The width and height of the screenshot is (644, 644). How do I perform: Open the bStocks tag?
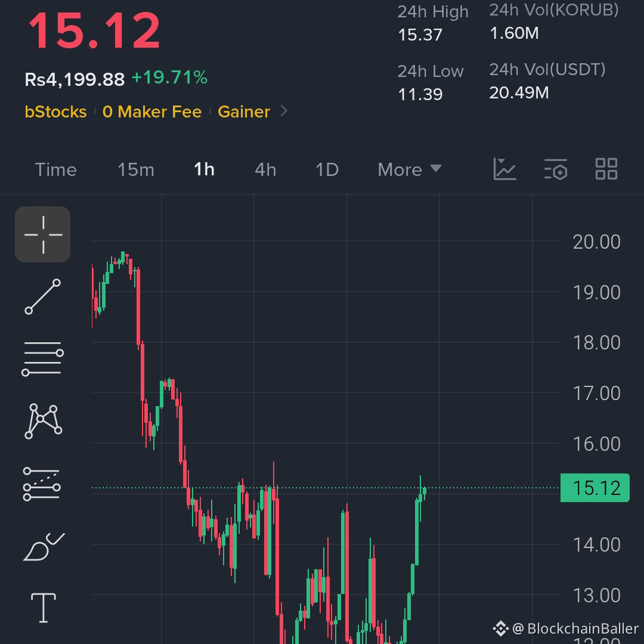click(56, 112)
